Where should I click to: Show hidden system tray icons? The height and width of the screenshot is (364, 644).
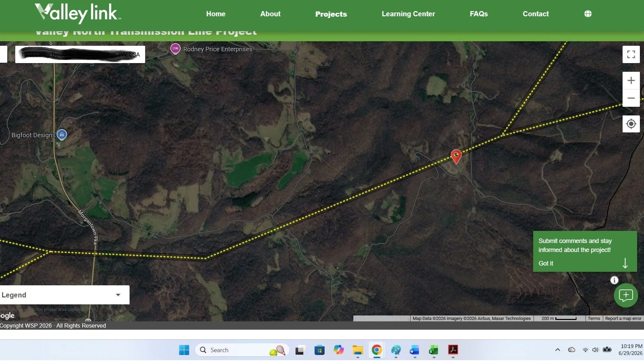[x=558, y=350]
